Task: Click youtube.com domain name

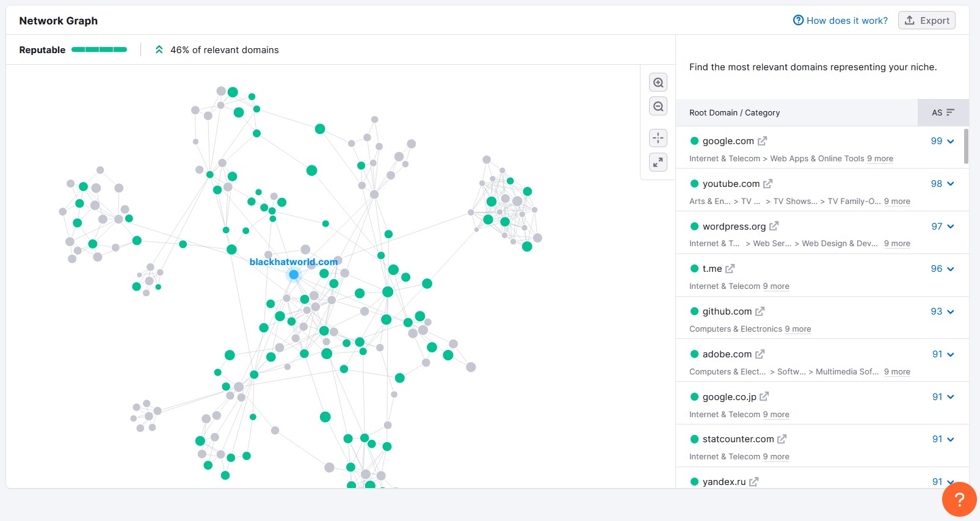Action: tap(731, 184)
